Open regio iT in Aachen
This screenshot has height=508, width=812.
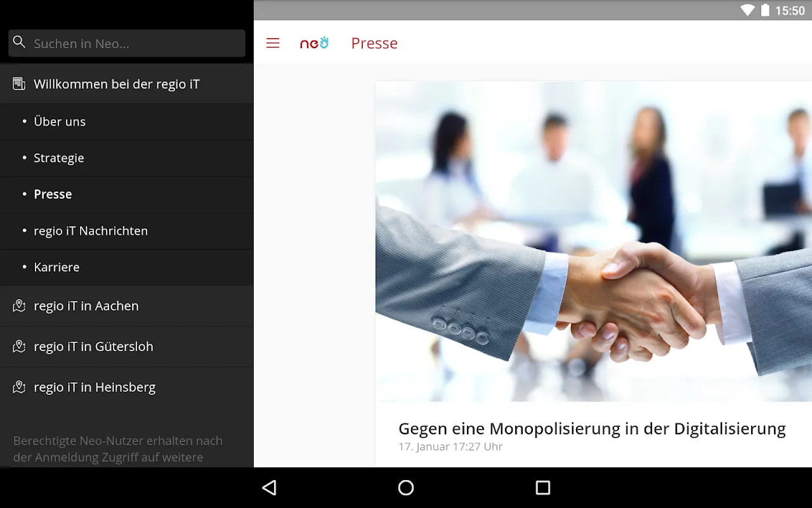coord(127,306)
